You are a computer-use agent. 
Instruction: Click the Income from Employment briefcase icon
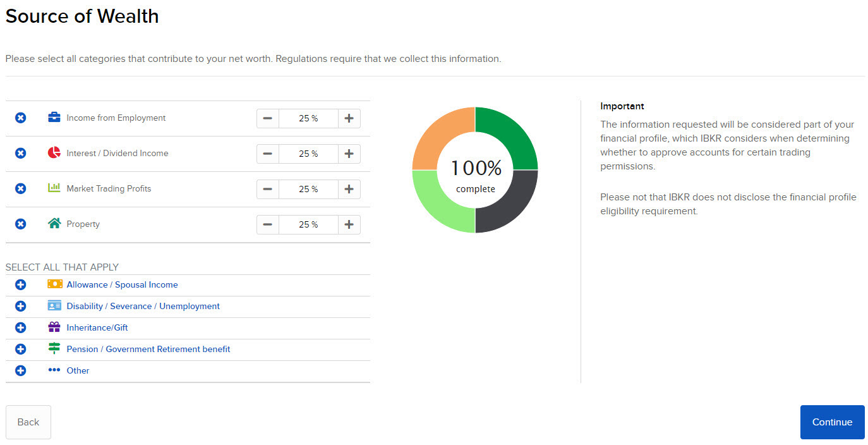[54, 118]
